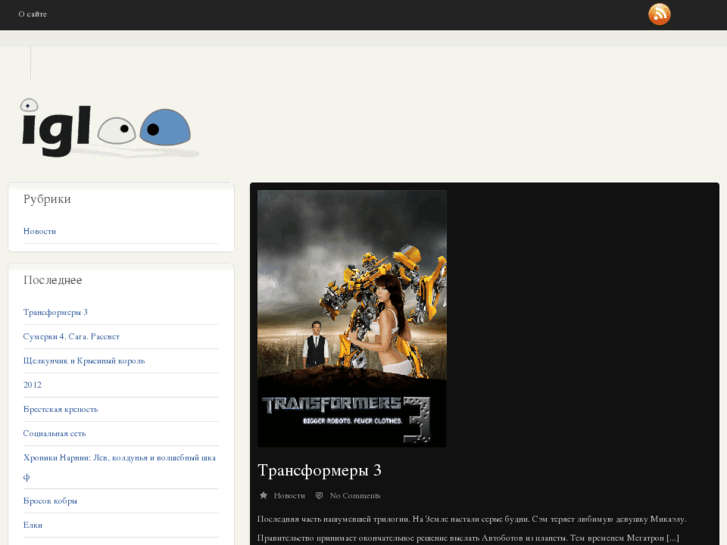This screenshot has height=545, width=727.
Task: Click the Рубрики heading
Action: point(47,199)
